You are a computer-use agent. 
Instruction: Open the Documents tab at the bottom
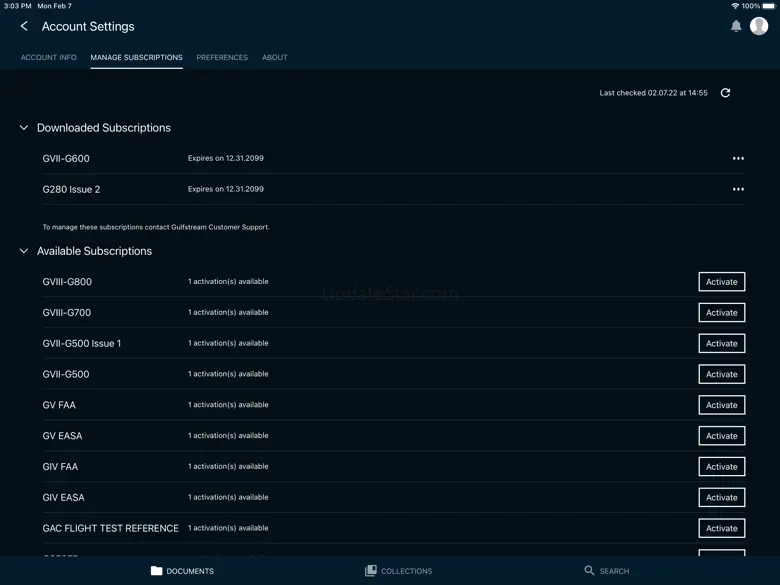click(182, 571)
